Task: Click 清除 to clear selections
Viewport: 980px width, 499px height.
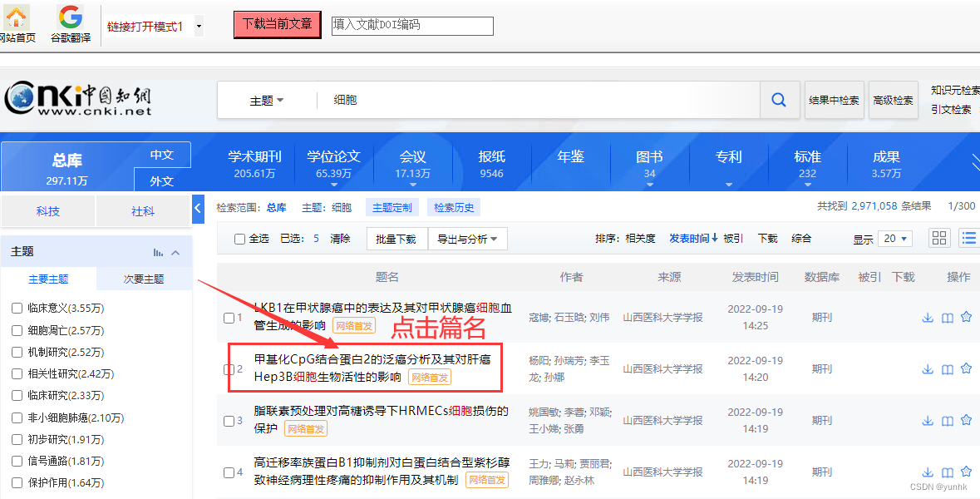Action: pyautogui.click(x=340, y=238)
